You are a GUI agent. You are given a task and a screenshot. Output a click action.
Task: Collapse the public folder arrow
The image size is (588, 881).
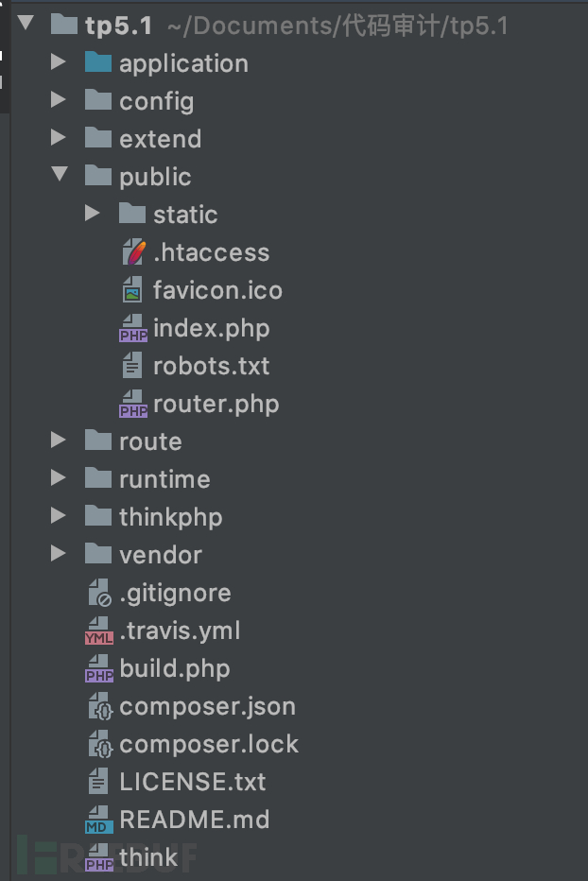point(59,175)
